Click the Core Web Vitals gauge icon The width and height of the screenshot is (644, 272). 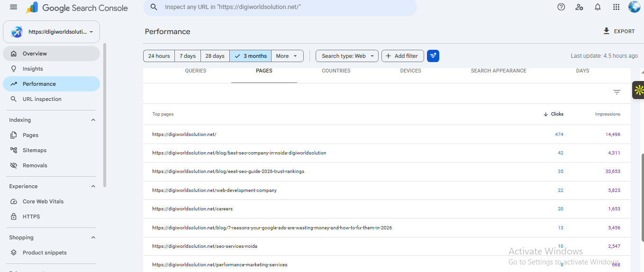(x=14, y=201)
